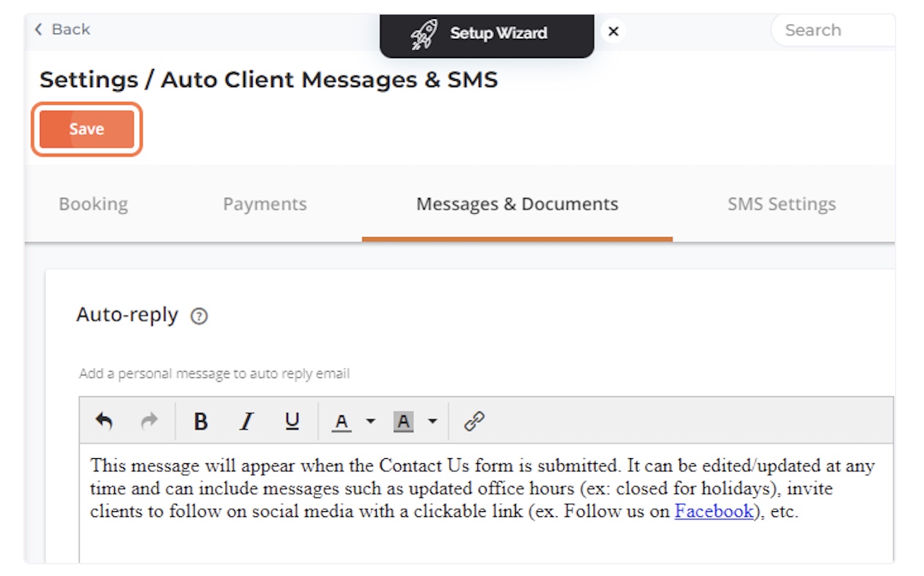Viewport: 924px width, 576px height.
Task: Click the undo arrow in editor toolbar
Action: coord(104,421)
